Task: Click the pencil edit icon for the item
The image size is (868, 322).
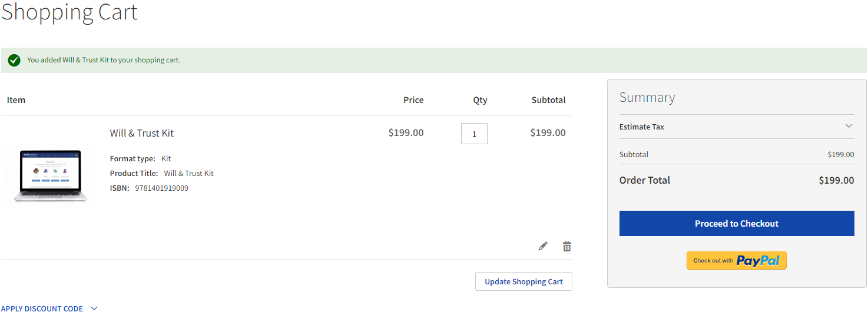Action: [x=543, y=246]
